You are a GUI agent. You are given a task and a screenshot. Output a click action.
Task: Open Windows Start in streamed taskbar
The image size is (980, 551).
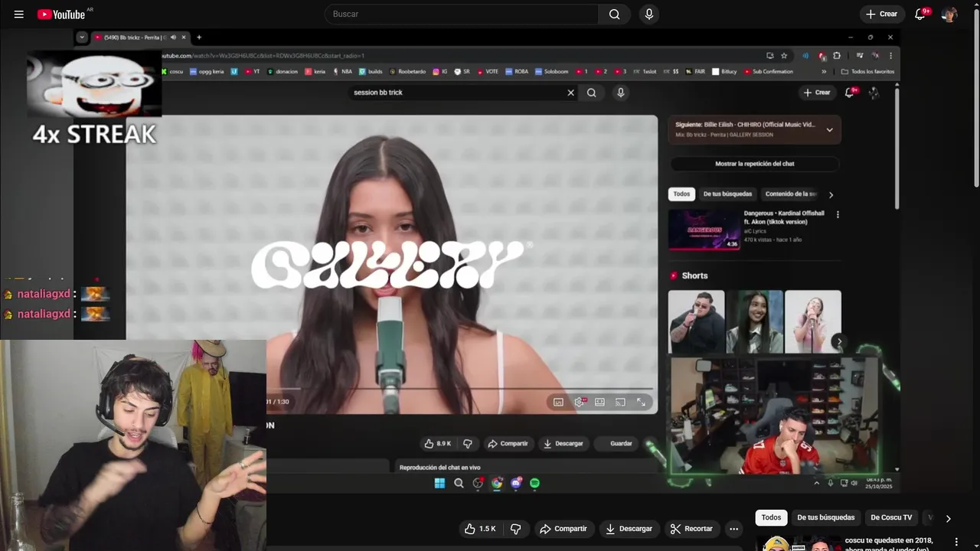click(439, 483)
